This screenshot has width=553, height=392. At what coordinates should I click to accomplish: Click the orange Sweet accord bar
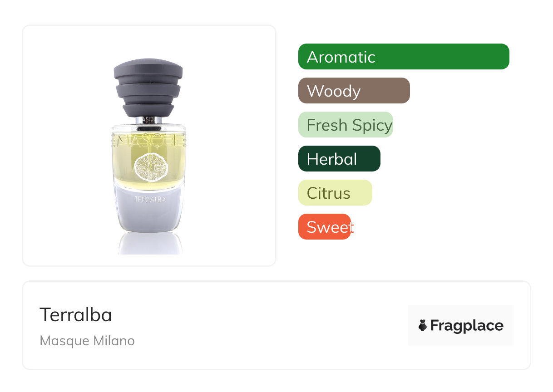[324, 227]
